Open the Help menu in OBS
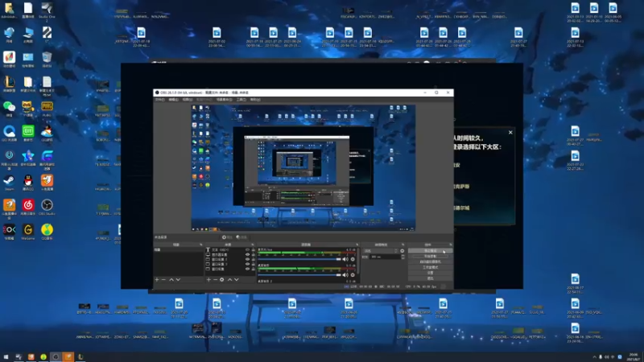 (x=255, y=100)
